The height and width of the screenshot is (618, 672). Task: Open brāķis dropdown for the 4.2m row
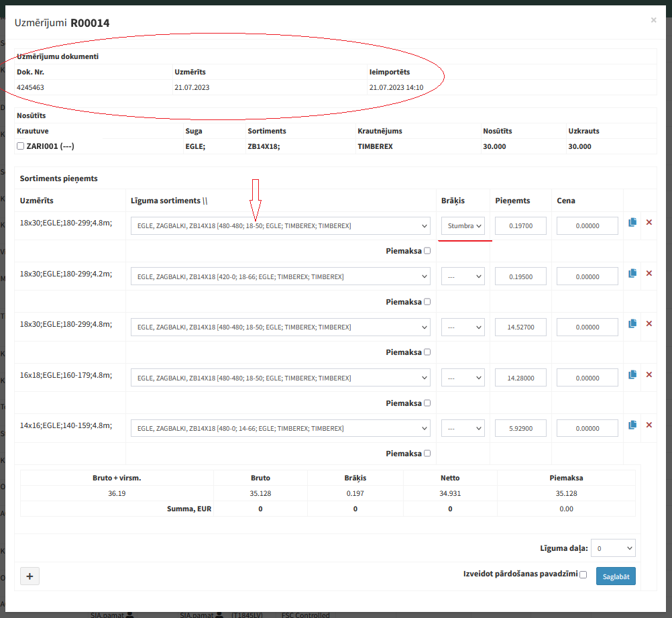(x=463, y=276)
